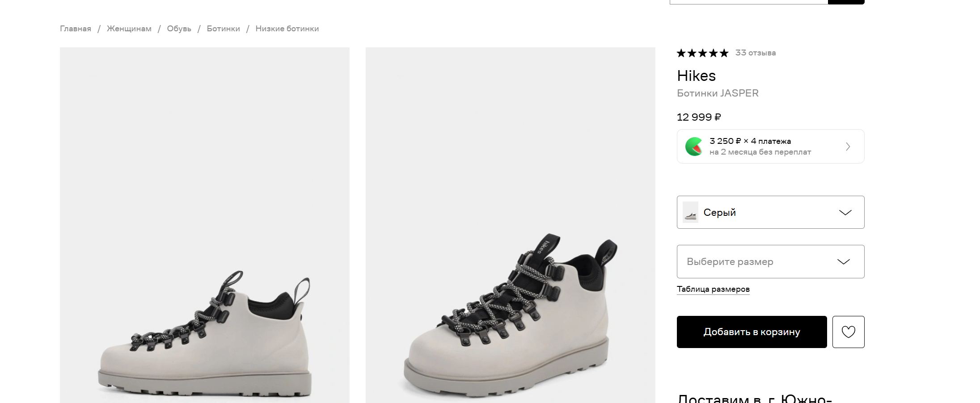This screenshot has width=980, height=403.
Task: Click the 3 250 ₽ × 4 платежа offer
Action: tap(760, 141)
